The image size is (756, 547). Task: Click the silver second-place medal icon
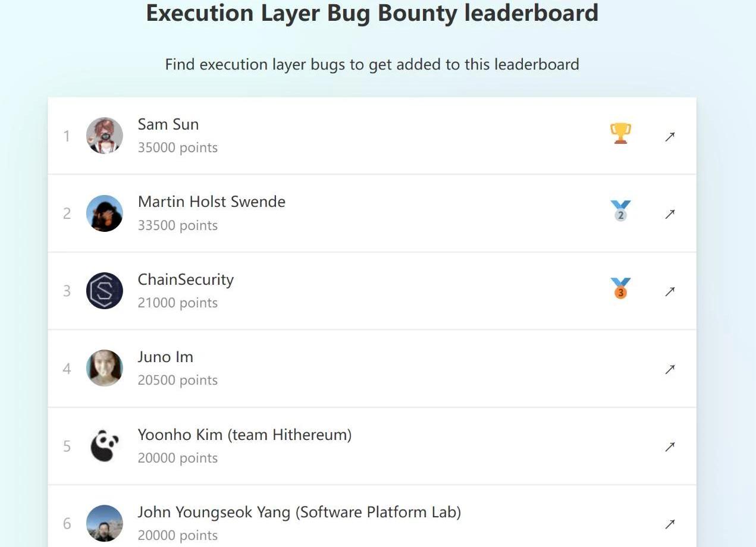pos(620,210)
